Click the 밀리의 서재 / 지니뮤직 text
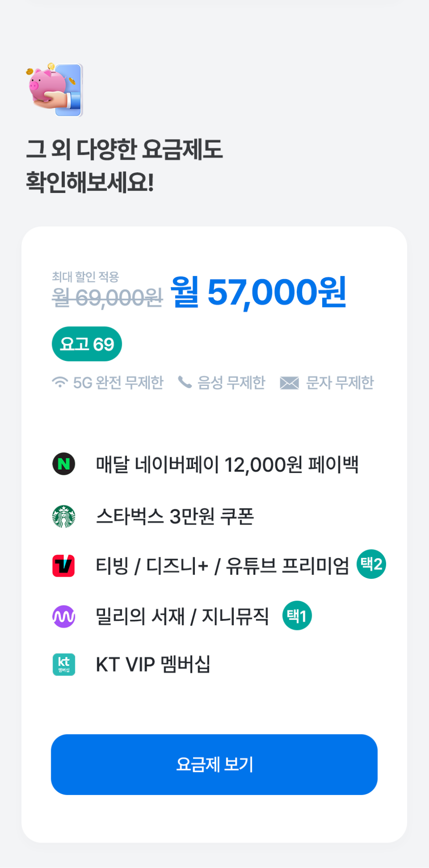429x868 pixels. click(x=182, y=616)
